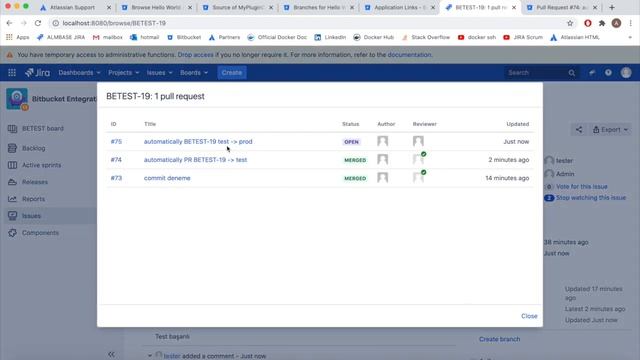Switch to the Application Links browser tab
This screenshot has height=360, width=640.
point(399,7)
